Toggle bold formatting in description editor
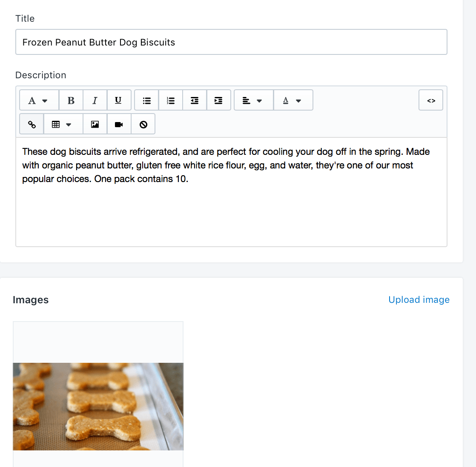Viewport: 476px width, 467px height. tap(71, 100)
